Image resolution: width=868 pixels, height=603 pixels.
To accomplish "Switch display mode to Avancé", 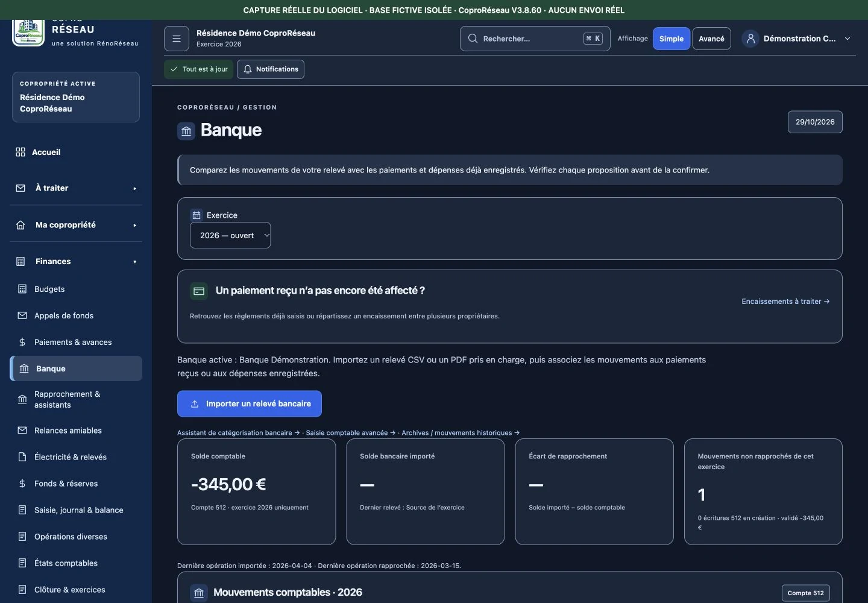I will [x=711, y=39].
